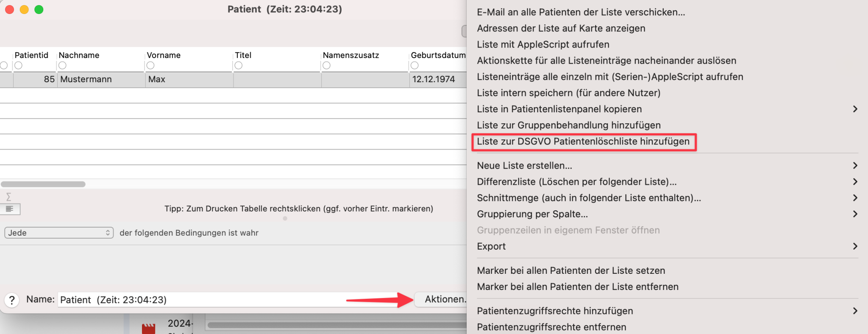Click the horizontal scrollbar under the patient table
The image size is (868, 334).
(43, 184)
